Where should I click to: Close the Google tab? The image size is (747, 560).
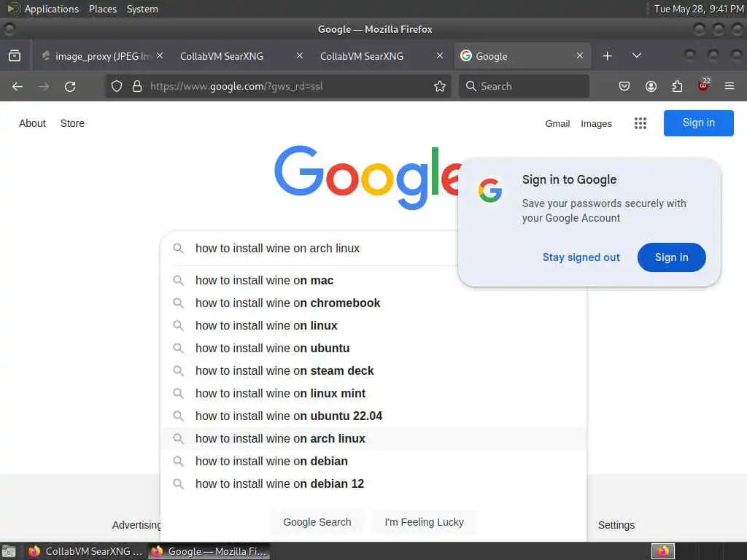click(x=580, y=55)
